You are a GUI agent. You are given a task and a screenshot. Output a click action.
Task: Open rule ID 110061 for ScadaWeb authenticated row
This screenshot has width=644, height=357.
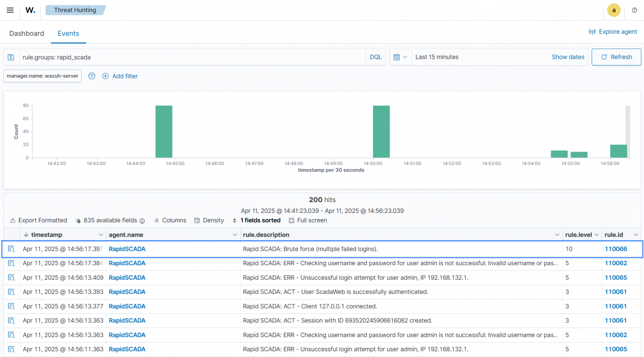click(x=616, y=292)
